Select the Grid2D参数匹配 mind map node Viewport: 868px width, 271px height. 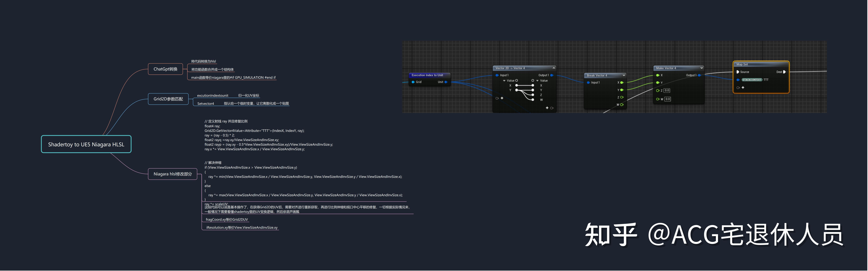tap(168, 99)
